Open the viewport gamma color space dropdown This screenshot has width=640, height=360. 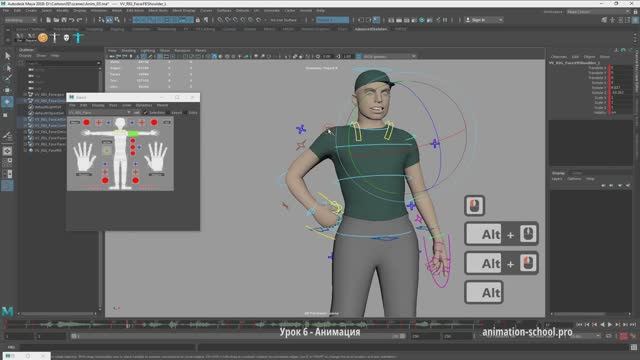(x=389, y=56)
